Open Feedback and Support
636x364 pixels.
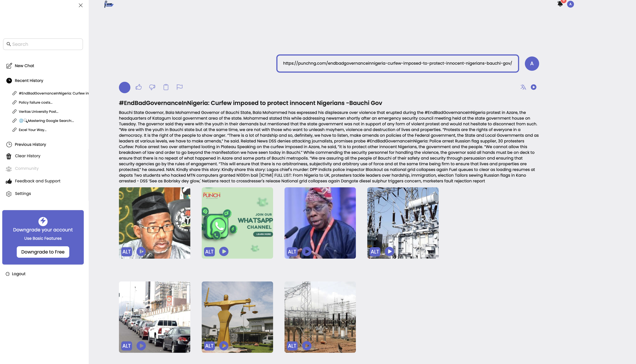click(37, 181)
